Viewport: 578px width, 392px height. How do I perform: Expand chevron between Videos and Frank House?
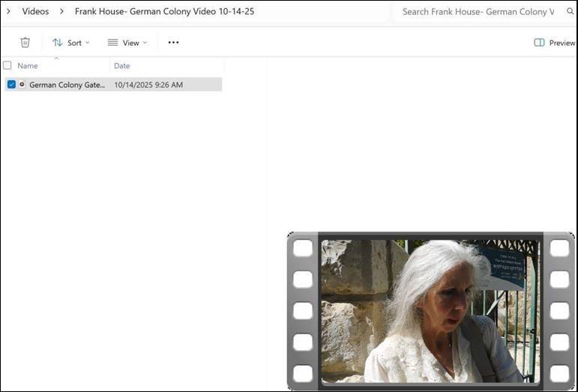62,11
